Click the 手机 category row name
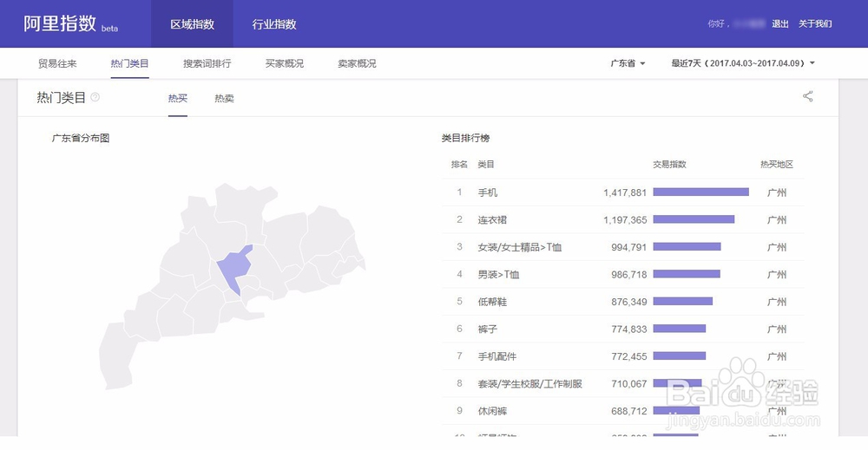868x450 pixels. point(488,192)
